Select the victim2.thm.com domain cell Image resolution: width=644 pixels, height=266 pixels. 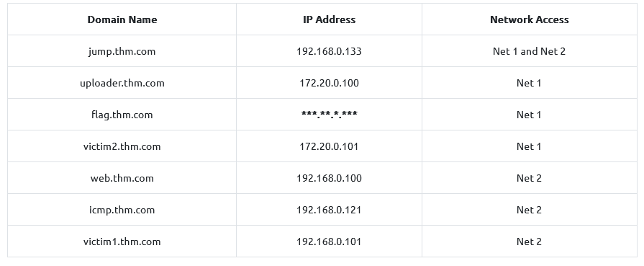coord(122,146)
